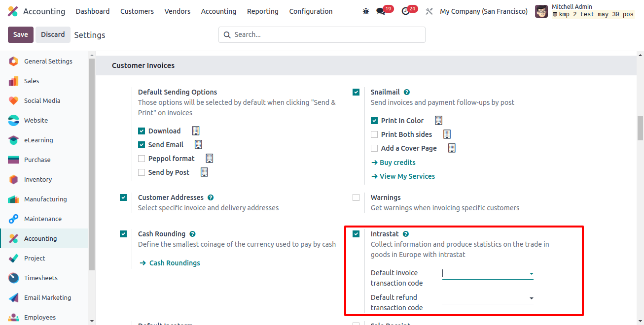This screenshot has width=644, height=325.
Task: Toggle the Customer Addresses checkbox
Action: [123, 197]
